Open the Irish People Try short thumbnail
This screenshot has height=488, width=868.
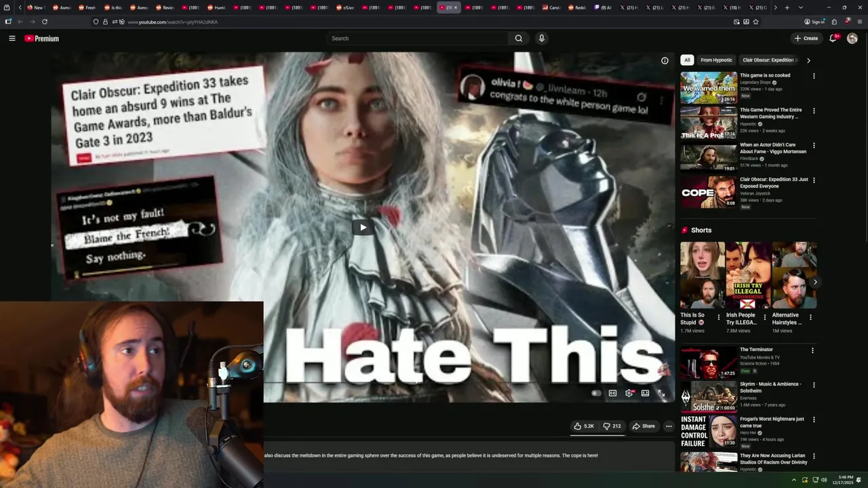[x=748, y=275]
